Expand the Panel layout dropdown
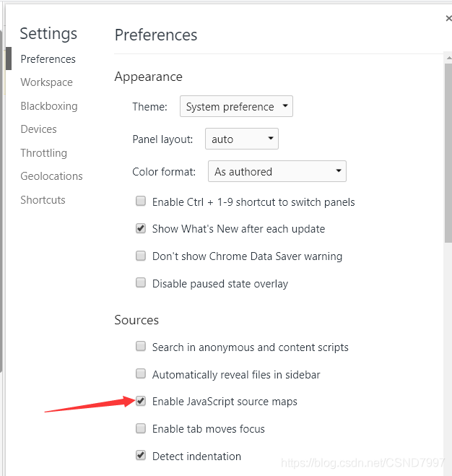Screen dimensions: 452x476 click(x=242, y=139)
